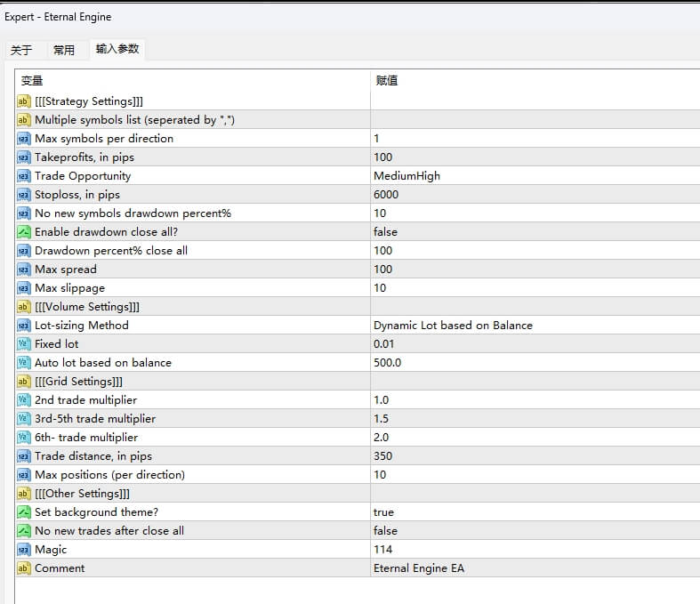Click the icon beside No new symbols drawdown percent%
Viewport: 700px width, 604px height.
coord(24,213)
